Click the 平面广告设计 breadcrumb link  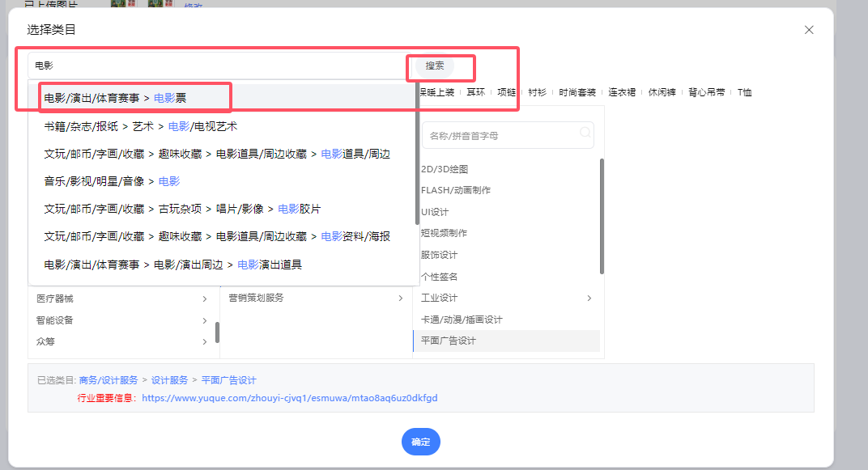coord(228,380)
